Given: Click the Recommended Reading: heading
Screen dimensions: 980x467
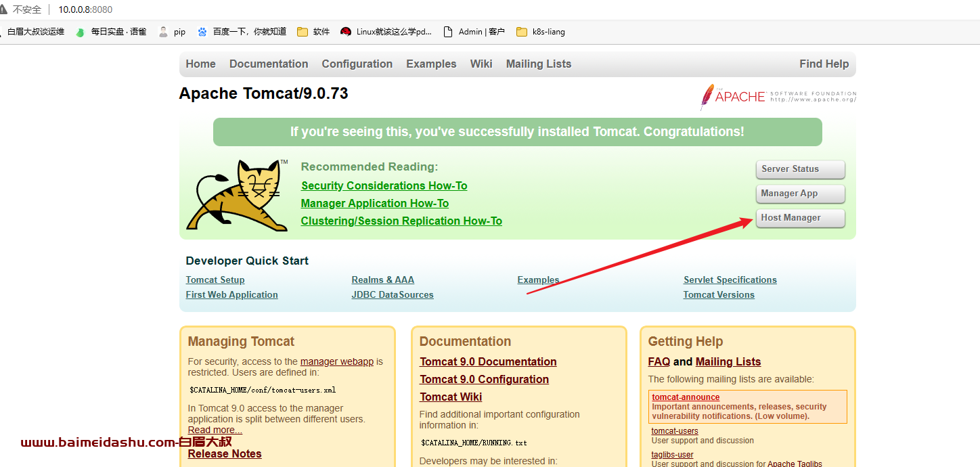Looking at the screenshot, I should [370, 167].
